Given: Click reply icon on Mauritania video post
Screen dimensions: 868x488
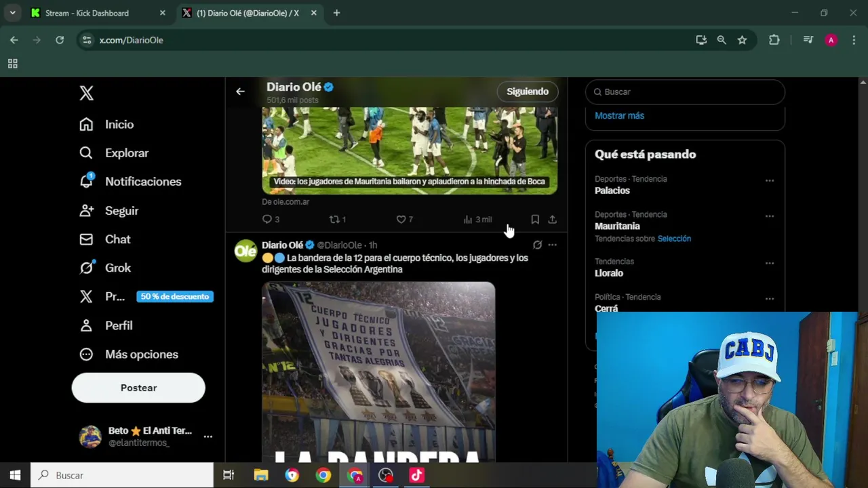Looking at the screenshot, I should 267,220.
